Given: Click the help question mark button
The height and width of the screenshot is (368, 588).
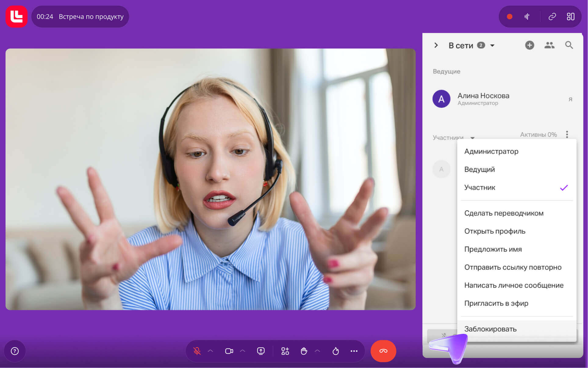Looking at the screenshot, I should 15,351.
